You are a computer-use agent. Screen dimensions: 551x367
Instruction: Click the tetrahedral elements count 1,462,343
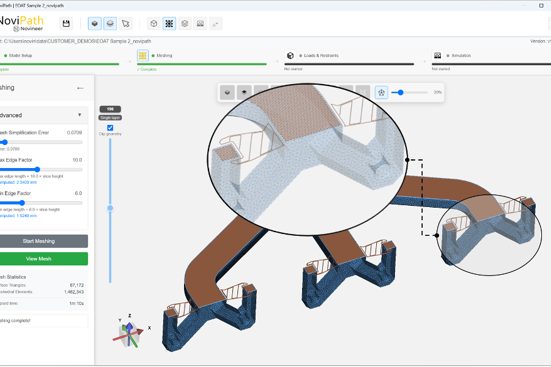click(74, 292)
